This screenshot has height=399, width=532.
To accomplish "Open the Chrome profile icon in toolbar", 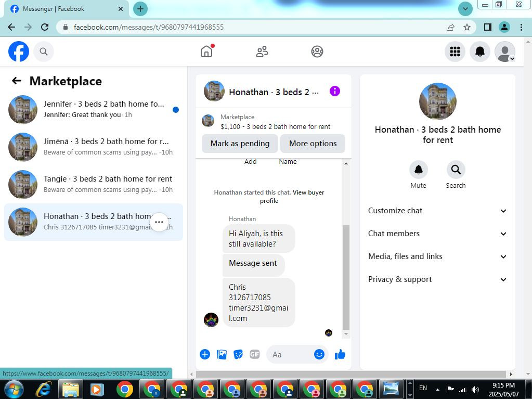I will click(x=504, y=27).
